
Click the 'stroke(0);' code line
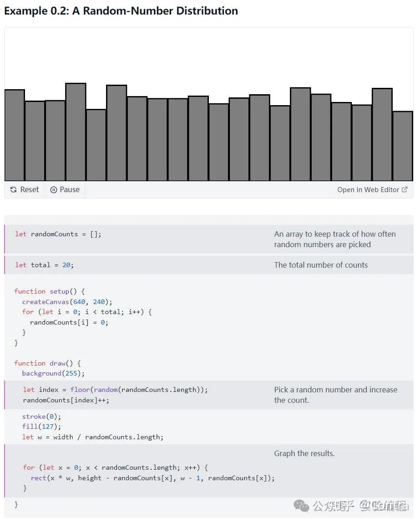tap(41, 416)
